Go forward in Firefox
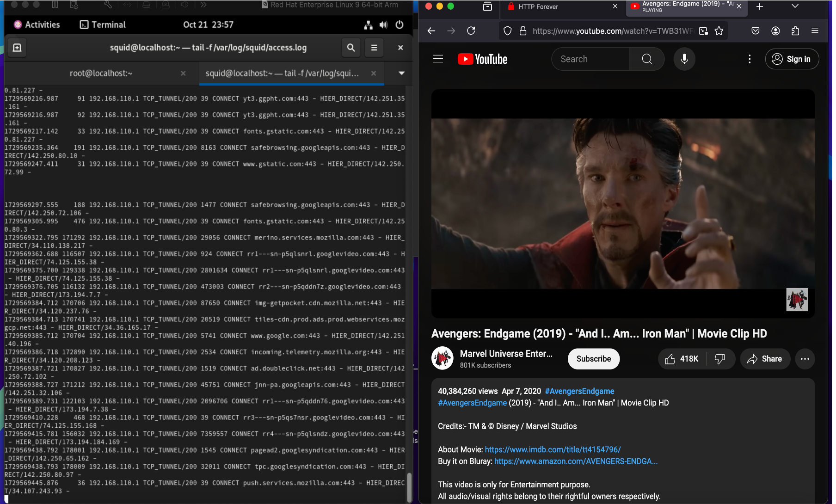Screen dimensions: 836x504 451,31
